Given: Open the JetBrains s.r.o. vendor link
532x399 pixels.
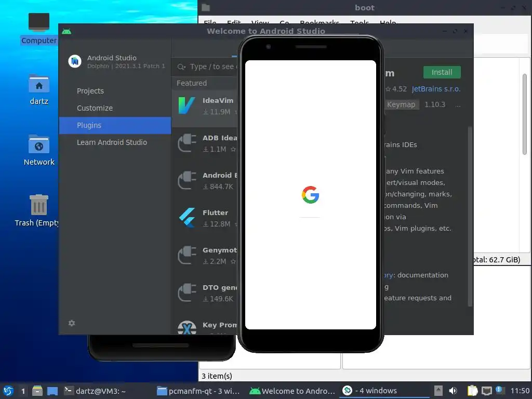Looking at the screenshot, I should [436, 89].
